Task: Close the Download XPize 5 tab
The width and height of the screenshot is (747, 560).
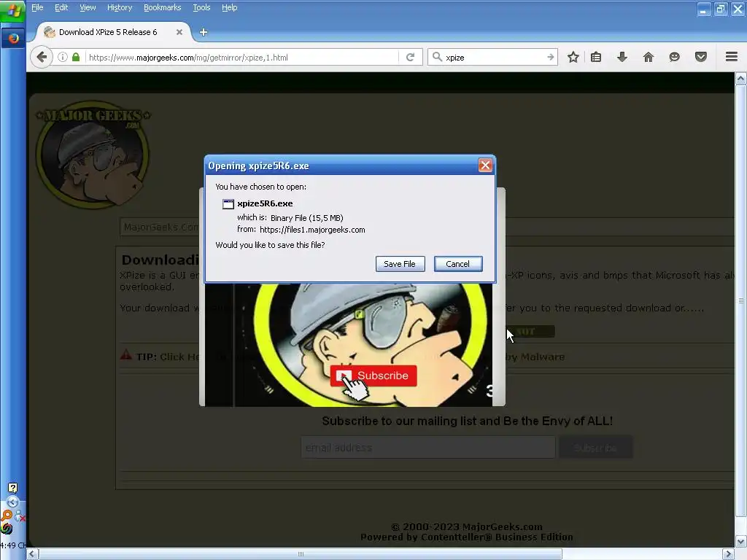Action: pyautogui.click(x=179, y=32)
